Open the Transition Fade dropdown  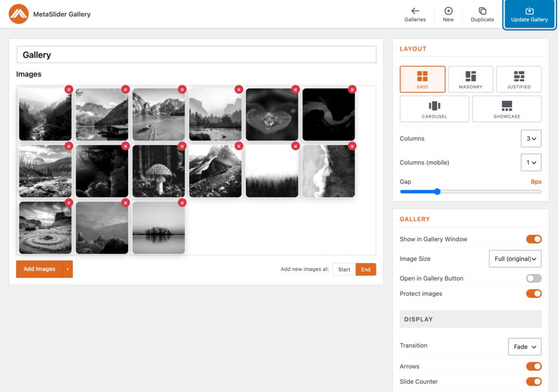click(x=525, y=347)
